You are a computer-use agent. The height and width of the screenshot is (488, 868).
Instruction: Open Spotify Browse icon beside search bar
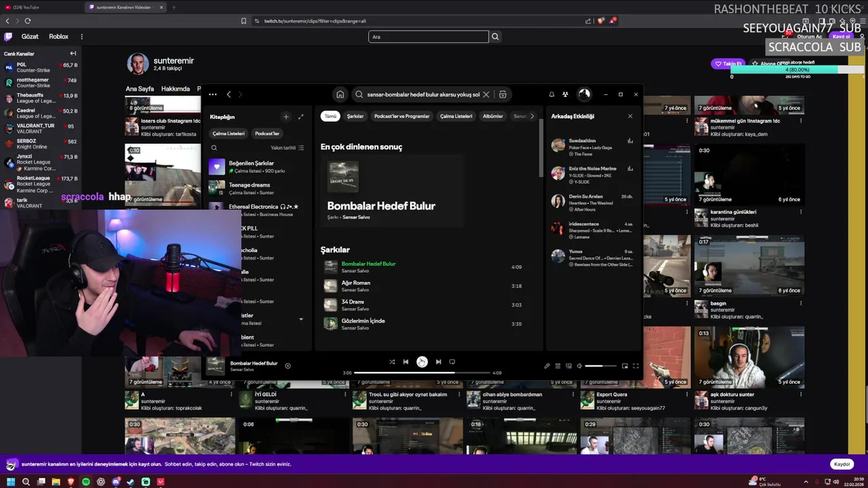[502, 95]
